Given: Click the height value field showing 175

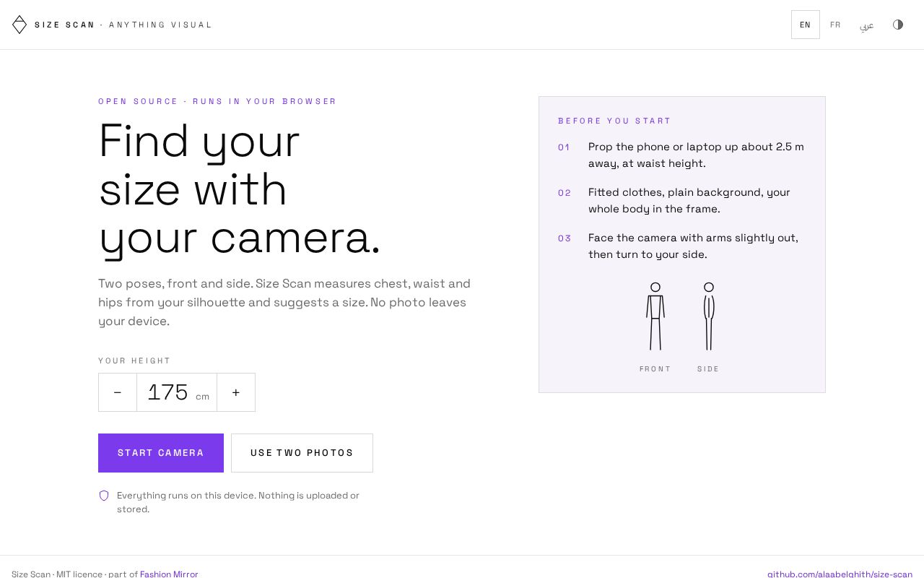Looking at the screenshot, I should pos(177,392).
